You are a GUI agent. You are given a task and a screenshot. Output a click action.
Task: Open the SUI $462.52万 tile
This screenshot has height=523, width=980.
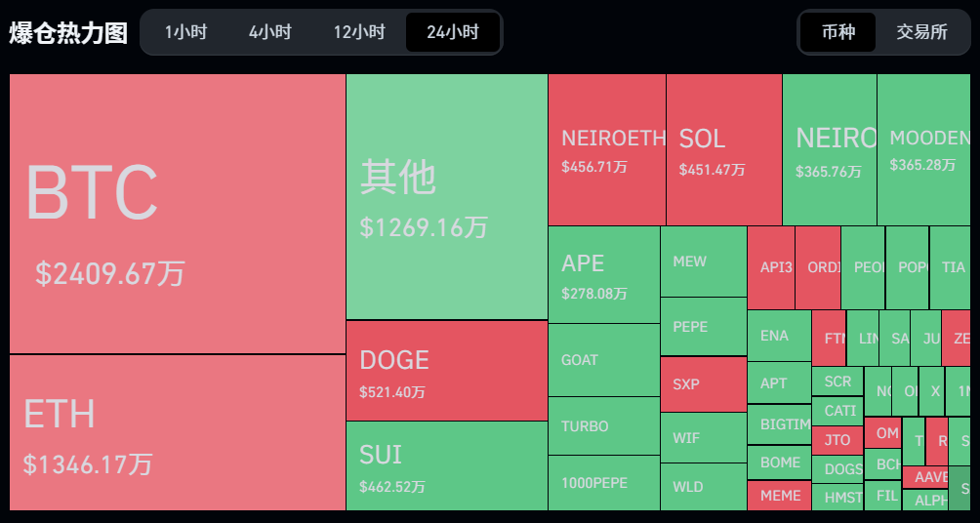tap(446, 465)
